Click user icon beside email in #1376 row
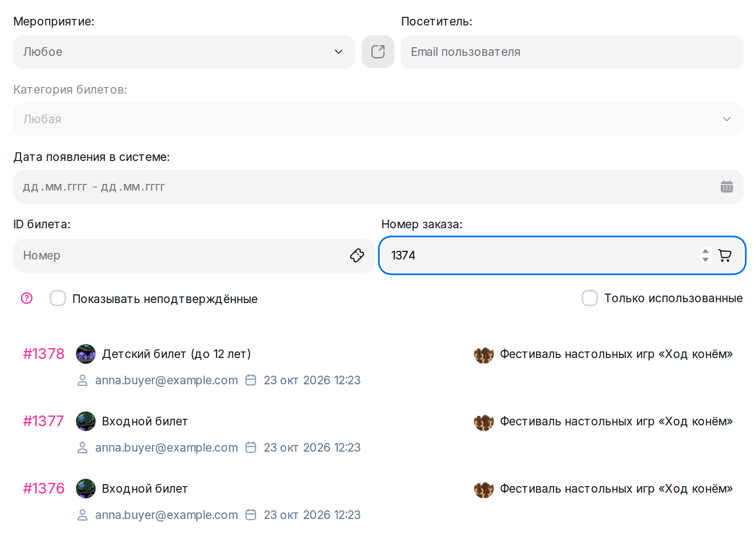Viewport: 756px width, 551px height. click(x=82, y=515)
